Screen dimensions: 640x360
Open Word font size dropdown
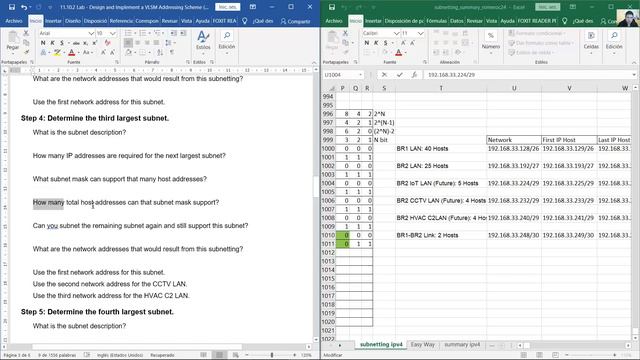pyautogui.click(x=113, y=33)
